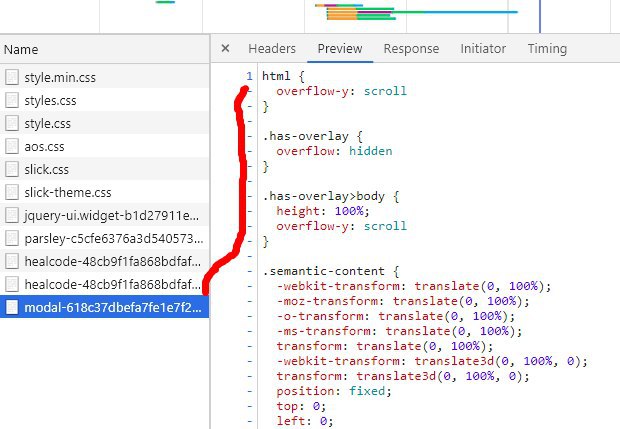Switch to the Preview tab
Viewport: 620px width, 429px height.
coord(340,49)
